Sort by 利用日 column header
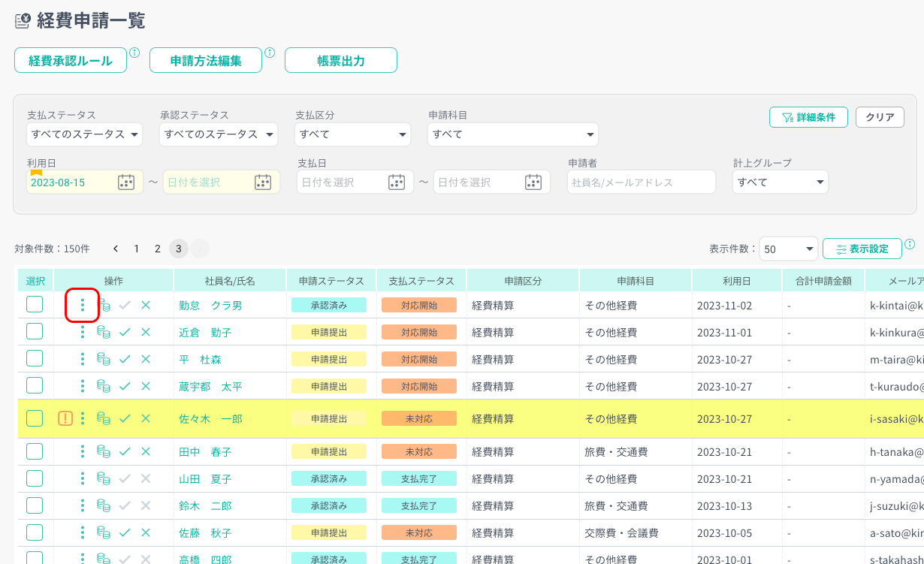This screenshot has height=564, width=924. coord(737,281)
